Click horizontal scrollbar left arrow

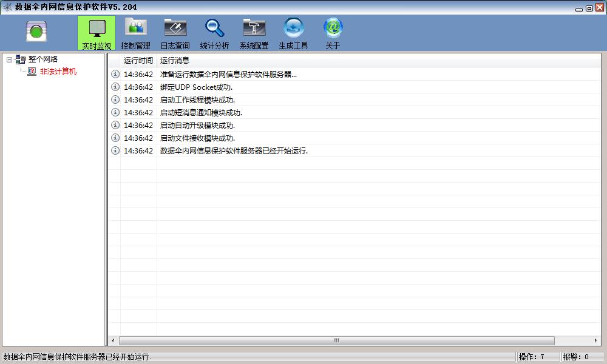pos(113,340)
